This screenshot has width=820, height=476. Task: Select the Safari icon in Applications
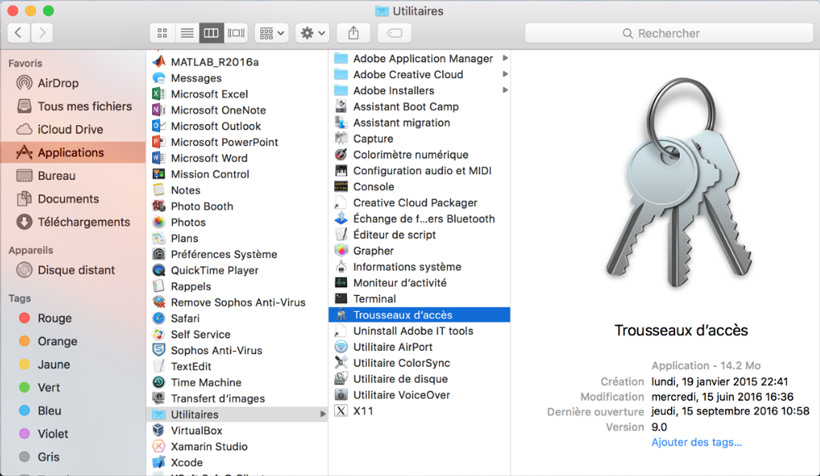coord(159,319)
